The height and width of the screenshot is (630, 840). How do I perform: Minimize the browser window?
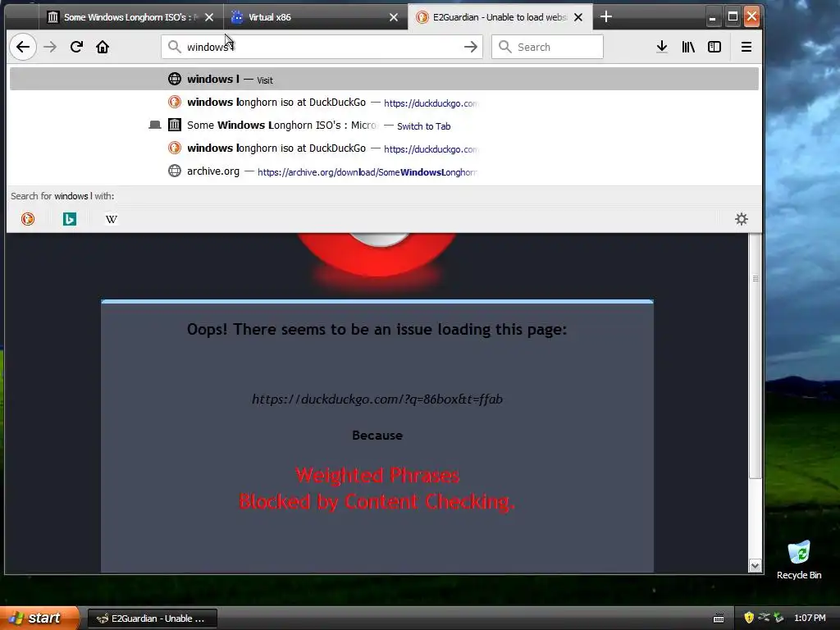tap(712, 17)
